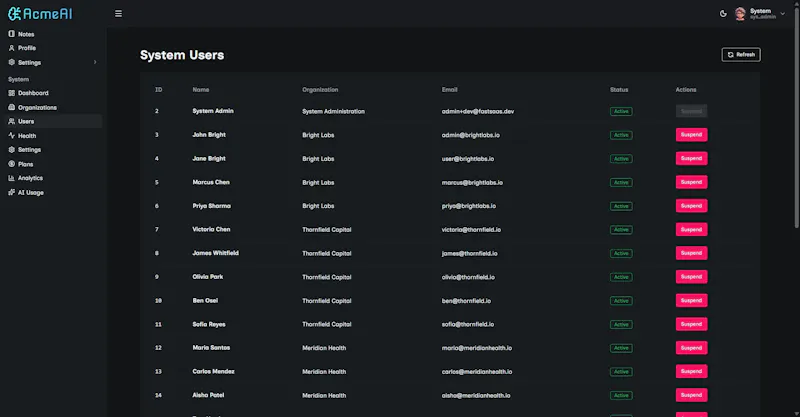
Task: Toggle the sidebar hamburger menu
Action: point(118,14)
